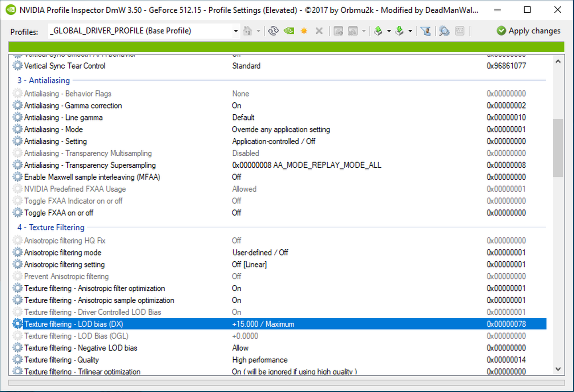Click the vertical scrollbar thumb
Image resolution: width=574 pixels, height=392 pixels.
click(558, 148)
